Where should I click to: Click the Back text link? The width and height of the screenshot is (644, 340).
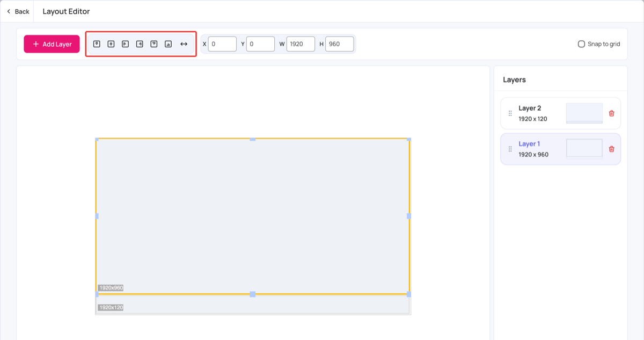22,11
